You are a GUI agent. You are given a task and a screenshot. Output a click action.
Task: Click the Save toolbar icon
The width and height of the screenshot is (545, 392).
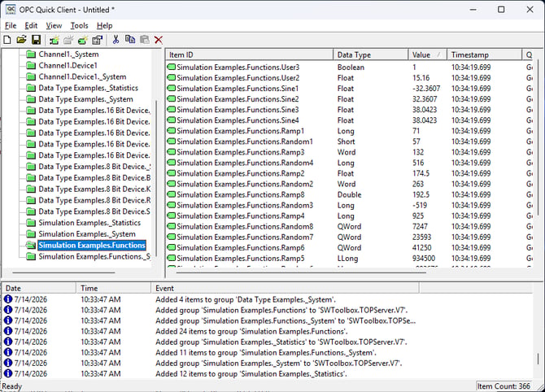tap(36, 40)
